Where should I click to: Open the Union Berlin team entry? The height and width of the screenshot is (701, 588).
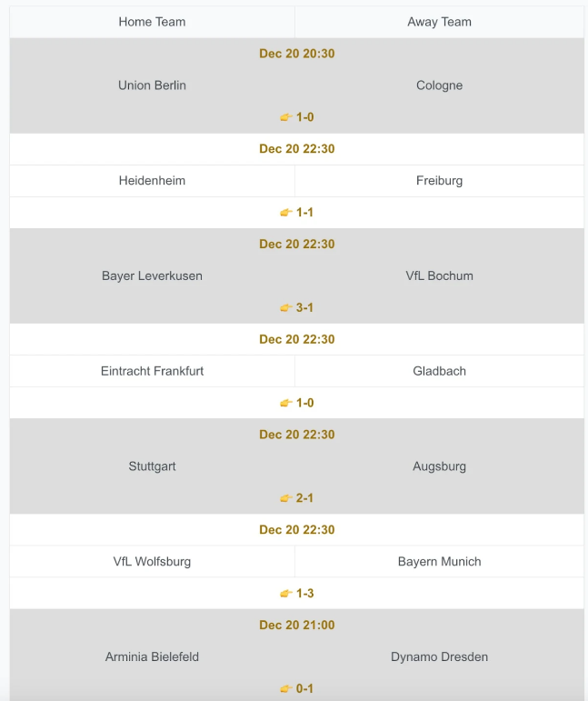click(x=152, y=85)
